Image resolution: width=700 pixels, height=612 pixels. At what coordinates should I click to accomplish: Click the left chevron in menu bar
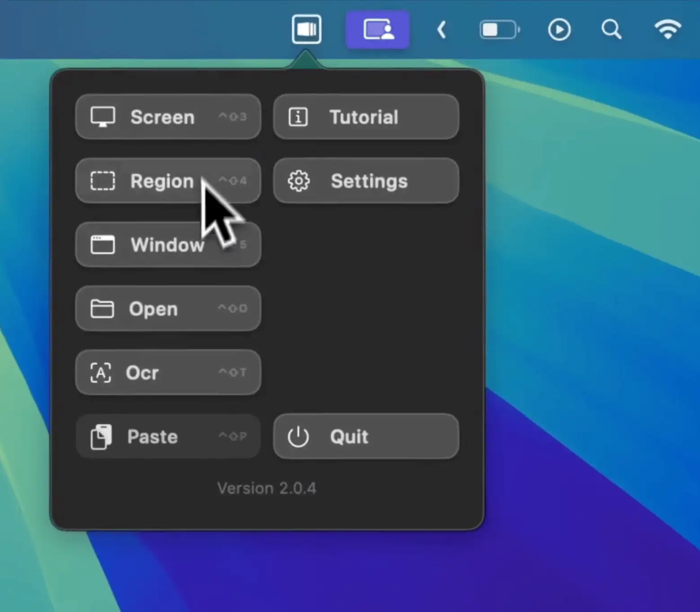(441, 30)
